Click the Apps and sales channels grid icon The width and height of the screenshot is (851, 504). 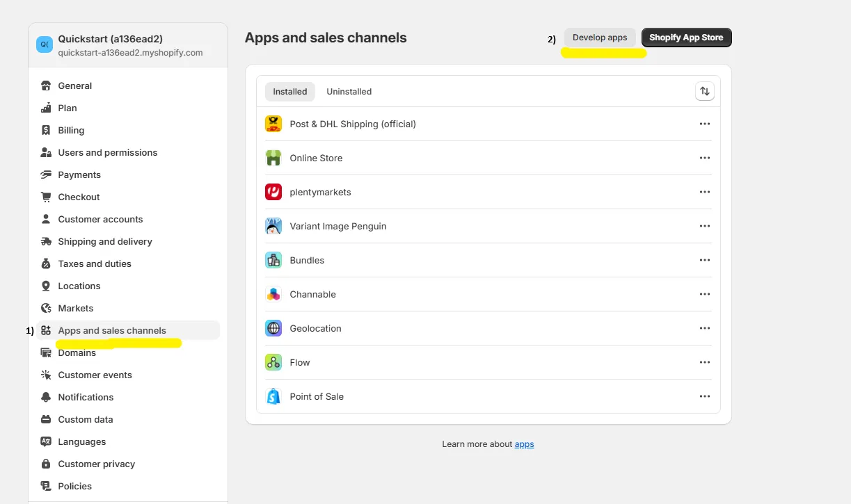[46, 330]
